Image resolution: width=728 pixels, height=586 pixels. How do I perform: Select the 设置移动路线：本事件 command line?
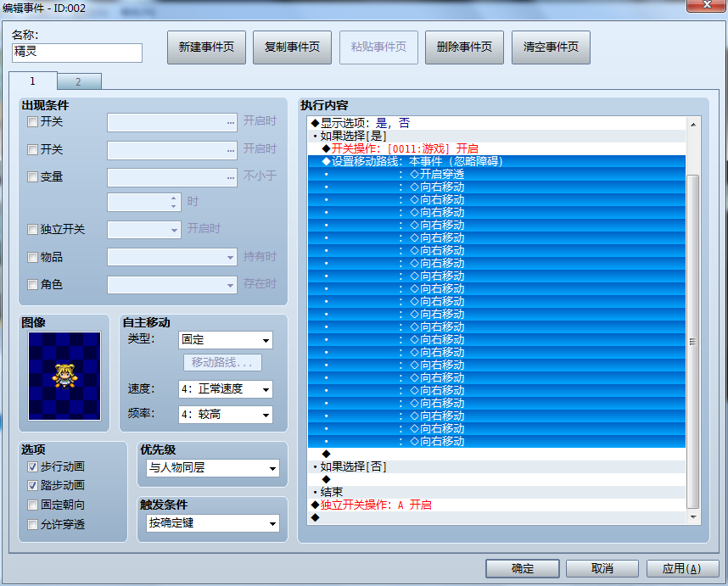pyautogui.click(x=496, y=161)
